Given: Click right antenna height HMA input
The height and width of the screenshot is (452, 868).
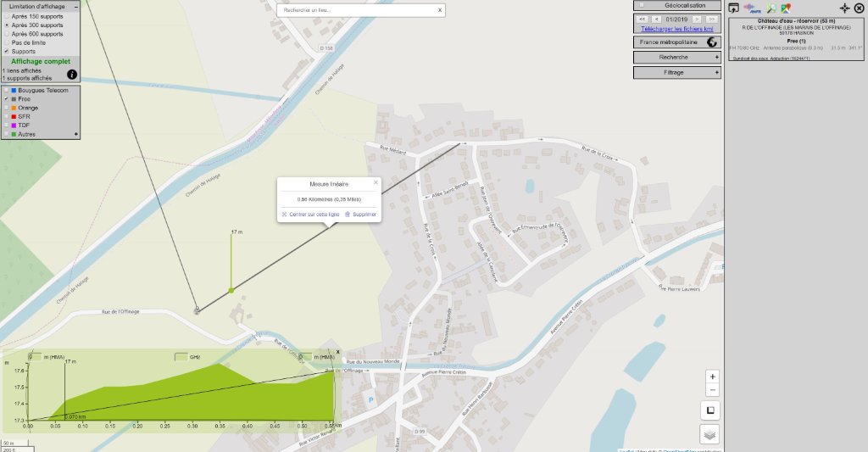Looking at the screenshot, I should click(x=305, y=357).
